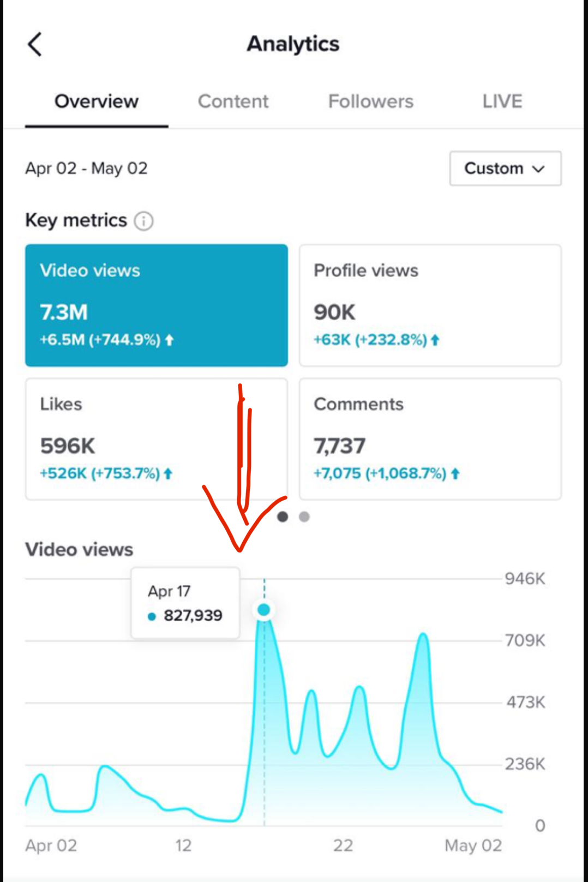Select the Profile views metric card
The image size is (588, 882).
coord(430,305)
